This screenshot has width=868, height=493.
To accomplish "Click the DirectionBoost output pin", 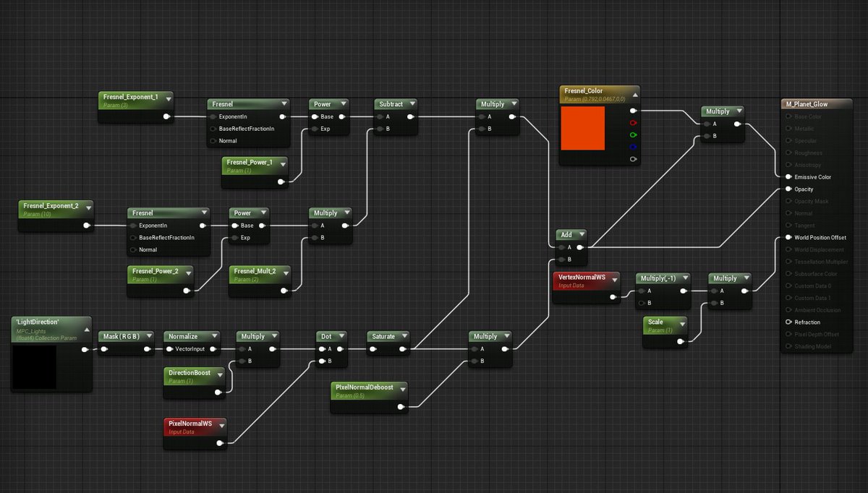I will point(220,391).
